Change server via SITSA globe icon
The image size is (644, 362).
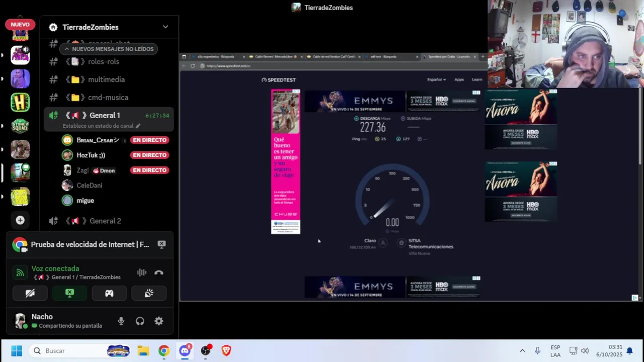click(401, 243)
